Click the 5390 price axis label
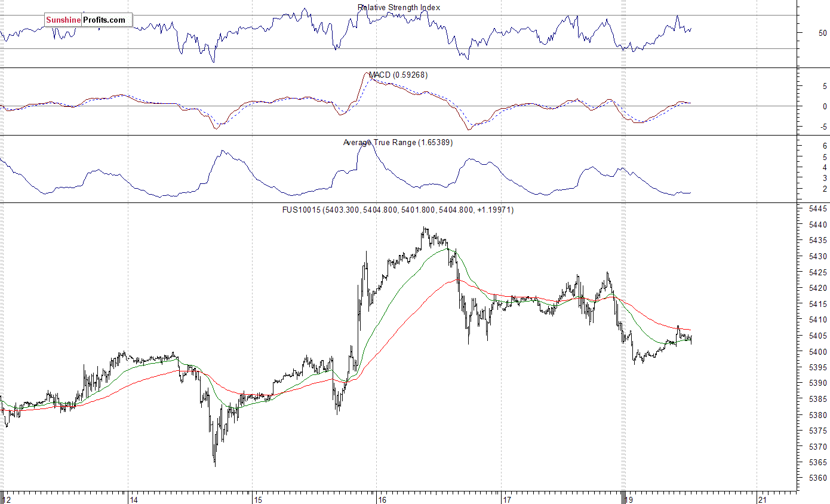Screen dimensions: 830x504 (819, 383)
